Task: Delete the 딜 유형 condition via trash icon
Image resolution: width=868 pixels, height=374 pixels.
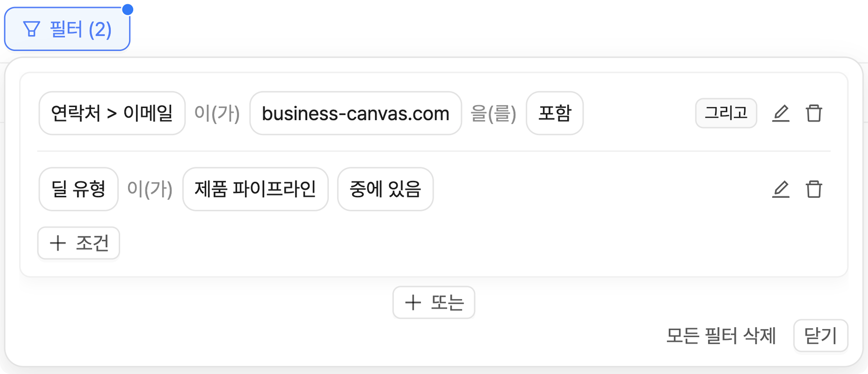Action: coord(814,189)
